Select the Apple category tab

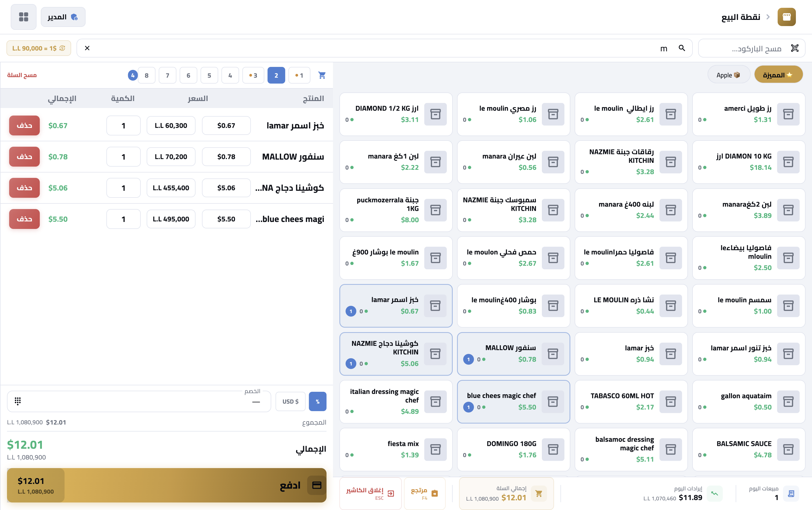pos(728,75)
